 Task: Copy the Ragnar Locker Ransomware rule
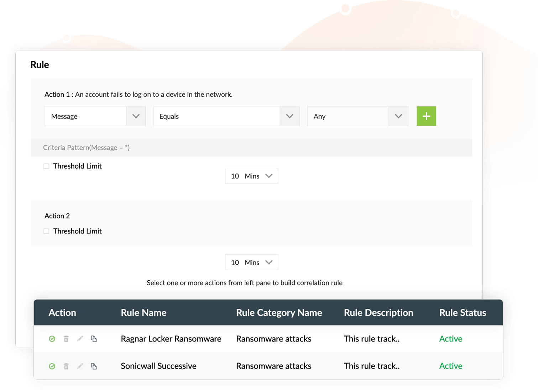coord(94,339)
